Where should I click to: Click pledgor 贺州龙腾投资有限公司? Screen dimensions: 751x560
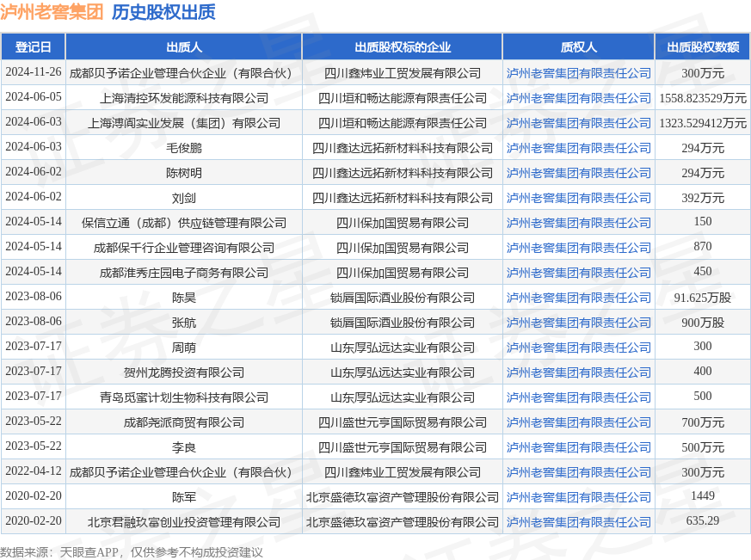click(184, 372)
